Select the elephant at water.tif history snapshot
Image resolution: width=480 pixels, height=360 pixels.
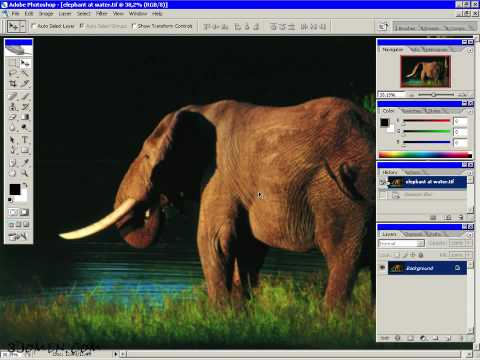click(427, 182)
